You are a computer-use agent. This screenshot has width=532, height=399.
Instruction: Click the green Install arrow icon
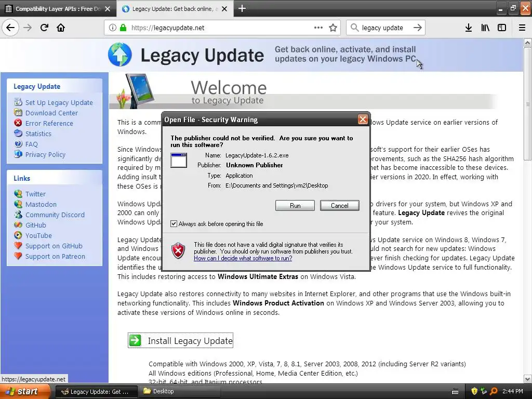click(135, 340)
